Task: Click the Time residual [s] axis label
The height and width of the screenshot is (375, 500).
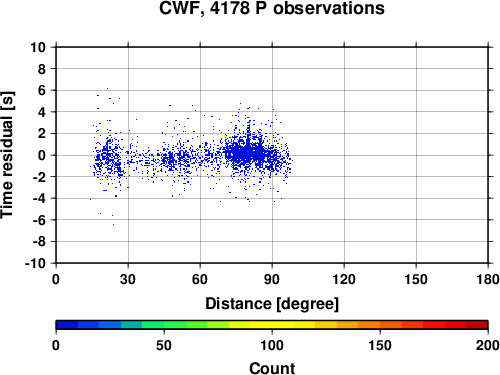Action: click(7, 155)
